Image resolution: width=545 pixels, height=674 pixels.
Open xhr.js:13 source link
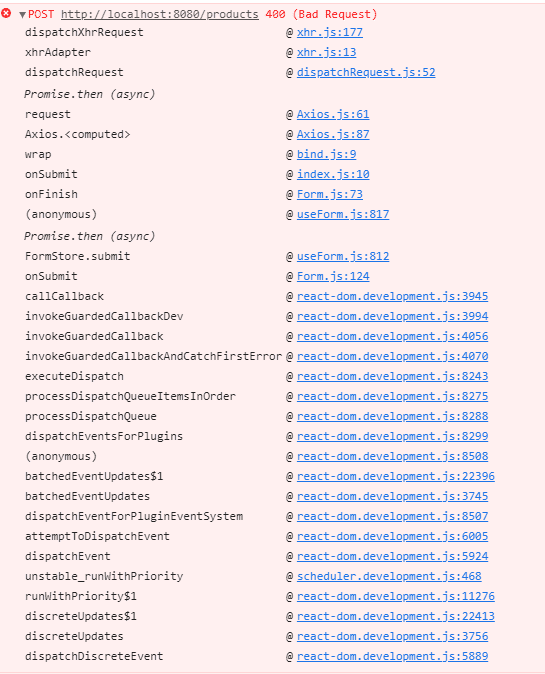[x=326, y=52]
